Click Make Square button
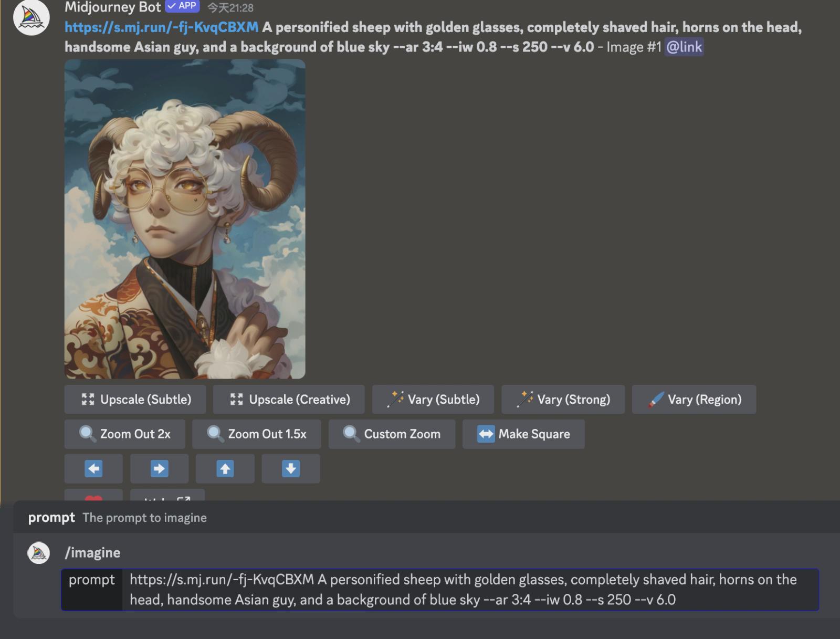This screenshot has width=840, height=639. [x=523, y=434]
